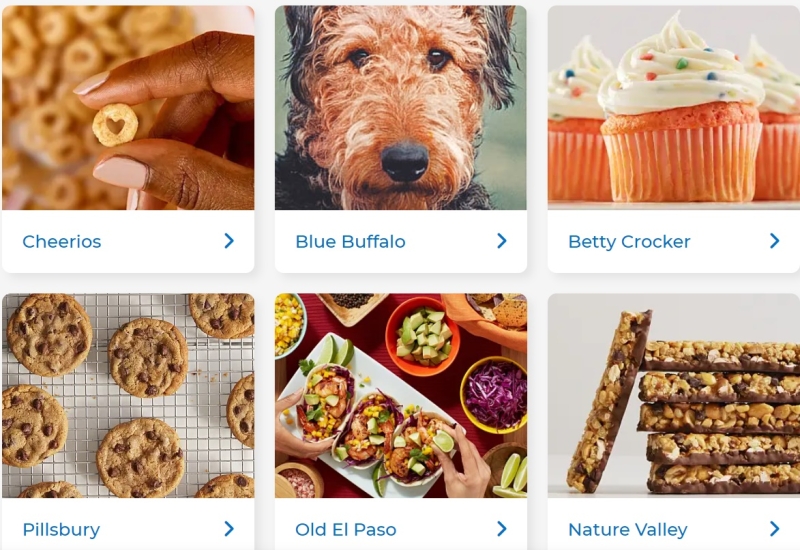The height and width of the screenshot is (550, 800).
Task: Select the Old El Paso tacos photo
Action: tap(401, 395)
